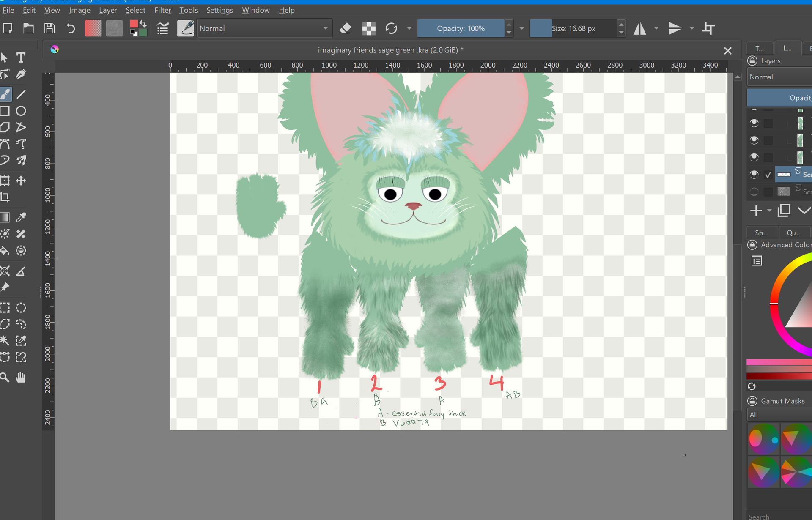This screenshot has width=812, height=520.
Task: Choose the Fill bucket tool
Action: (x=5, y=250)
